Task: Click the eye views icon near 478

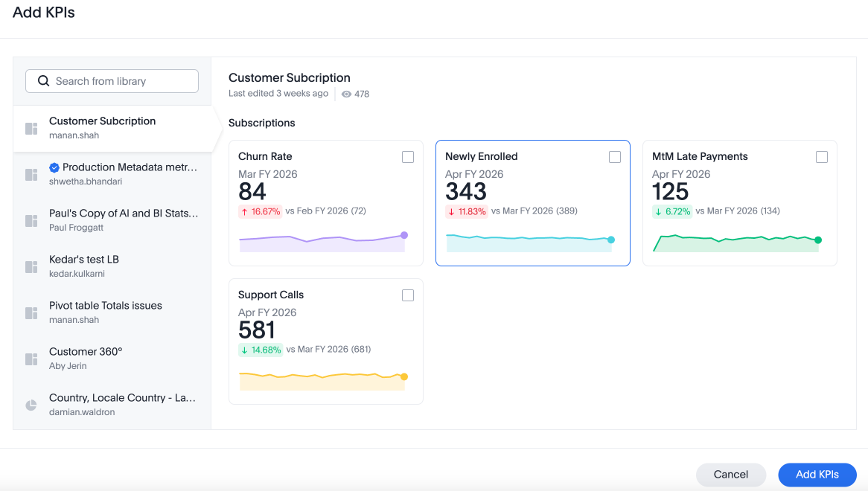Action: coord(346,94)
